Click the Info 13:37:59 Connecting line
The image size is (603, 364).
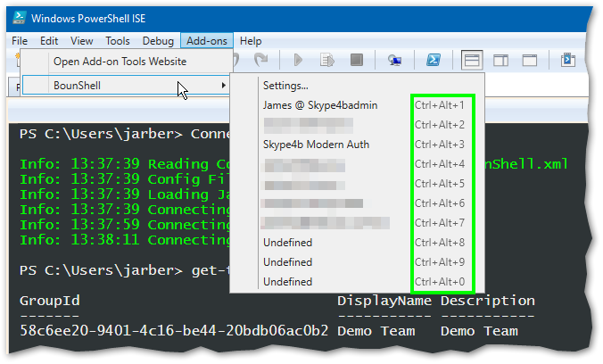click(125, 225)
